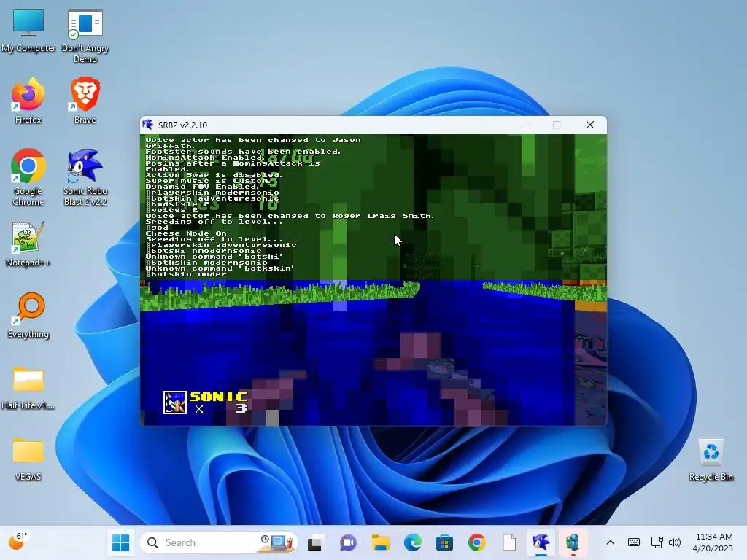Image resolution: width=747 pixels, height=560 pixels.
Task: Click the blank document taskbar icon
Action: click(x=508, y=542)
